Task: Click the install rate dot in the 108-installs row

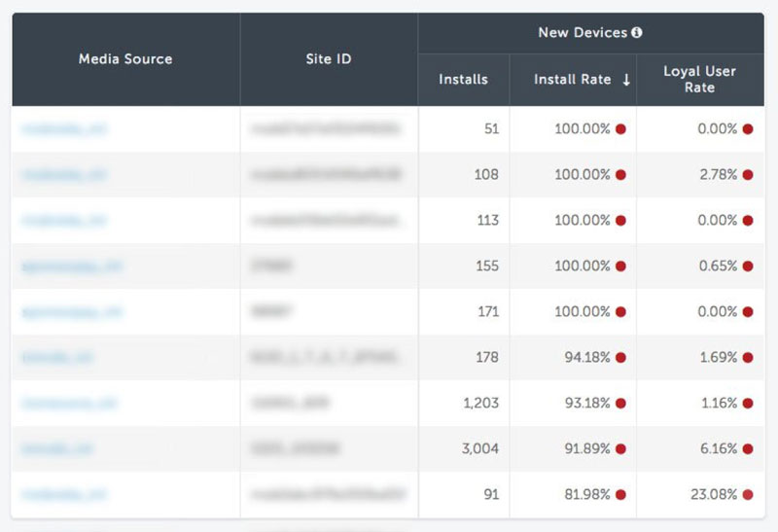Action: [620, 175]
